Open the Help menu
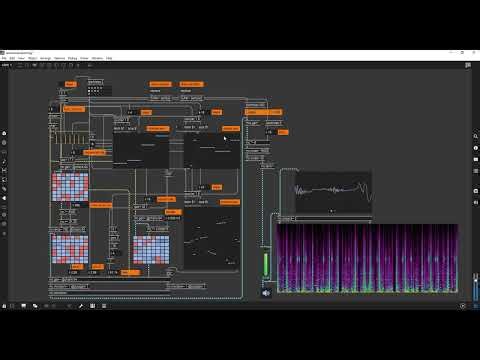 point(109,58)
